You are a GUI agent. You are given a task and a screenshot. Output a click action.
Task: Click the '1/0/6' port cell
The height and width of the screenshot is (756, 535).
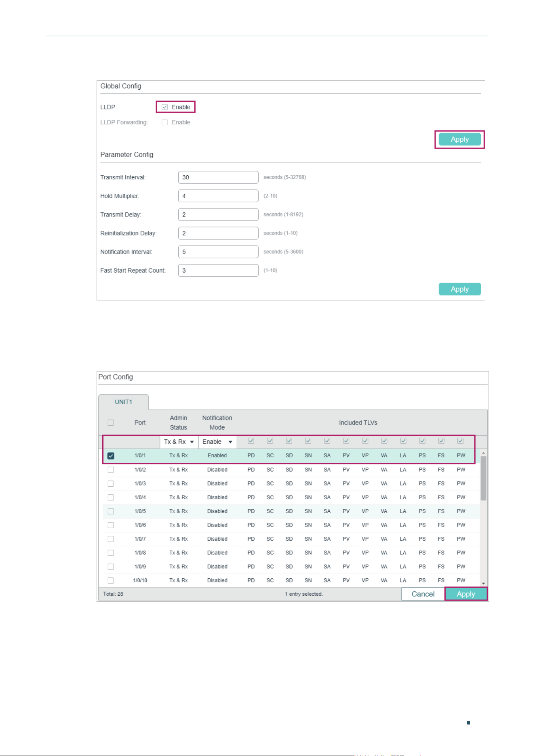coord(140,525)
